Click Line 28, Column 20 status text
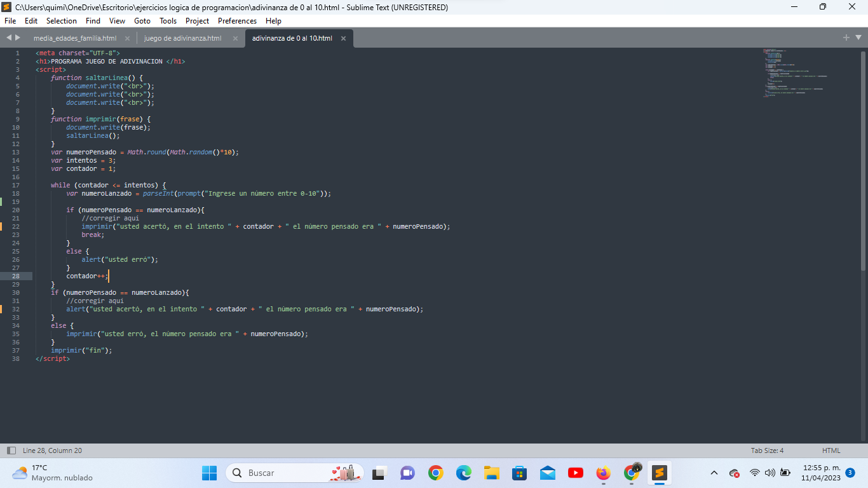Image resolution: width=868 pixels, height=488 pixels. (x=52, y=451)
